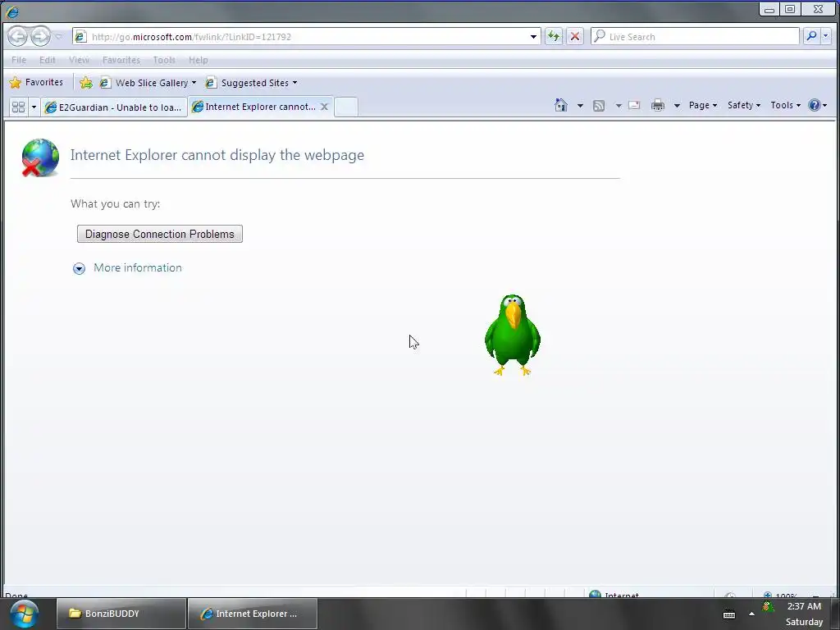This screenshot has height=630, width=840.
Task: Click the Suggested Sites page icon
Action: point(211,83)
